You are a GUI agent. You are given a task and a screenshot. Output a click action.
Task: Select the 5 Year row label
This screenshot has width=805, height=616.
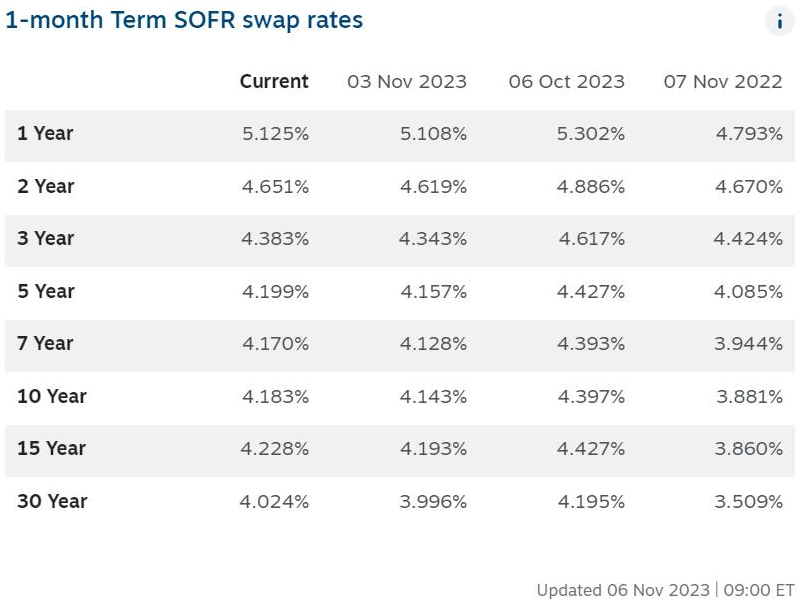tap(46, 291)
